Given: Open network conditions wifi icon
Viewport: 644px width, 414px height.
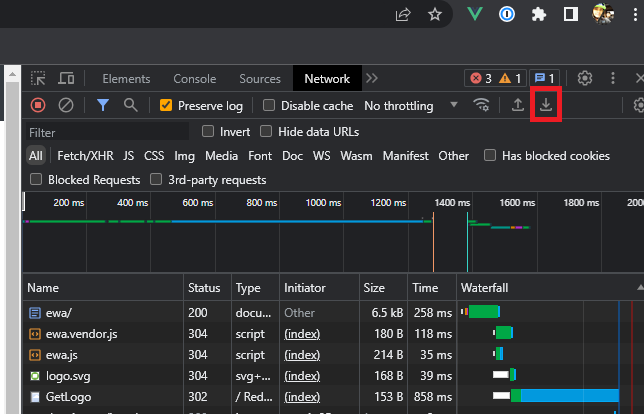Looking at the screenshot, I should (482, 105).
